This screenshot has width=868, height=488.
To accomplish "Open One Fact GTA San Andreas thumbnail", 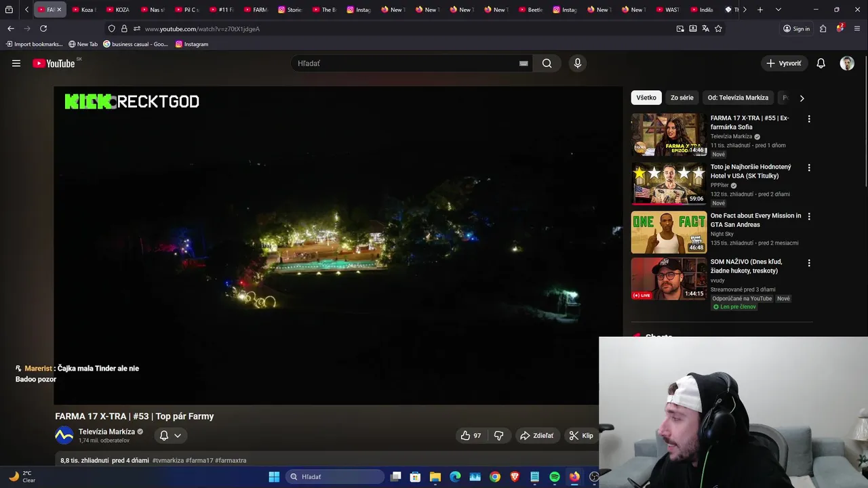I will [x=669, y=232].
